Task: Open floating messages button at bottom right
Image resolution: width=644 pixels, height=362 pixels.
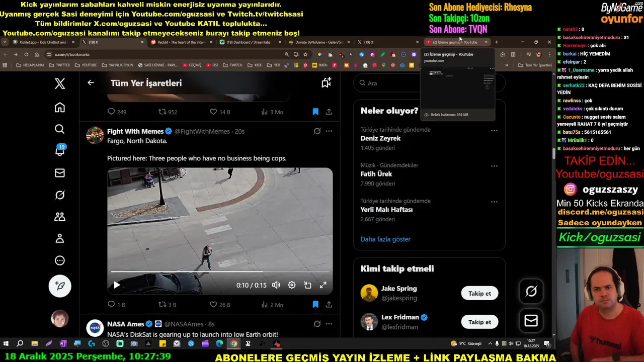Action: 531,321
